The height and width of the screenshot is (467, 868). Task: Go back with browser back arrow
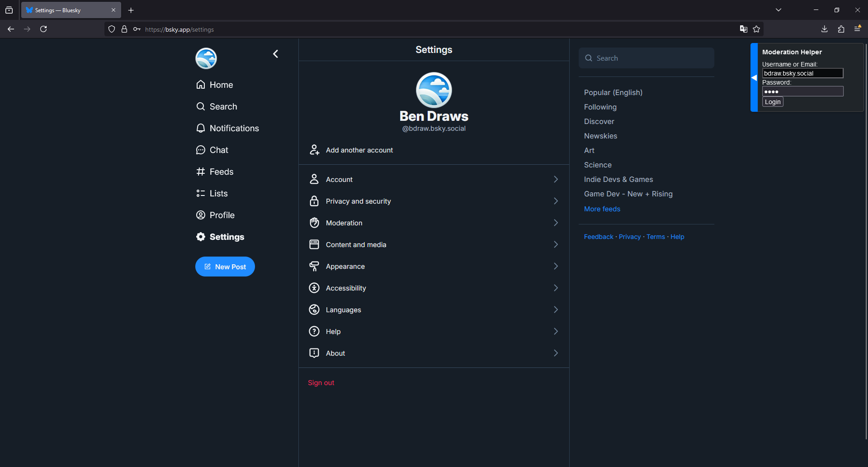[x=11, y=29]
